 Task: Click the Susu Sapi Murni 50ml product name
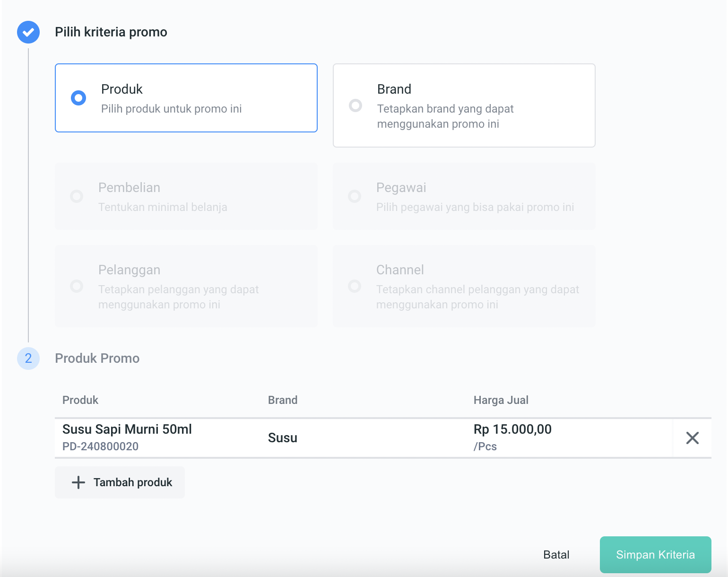(127, 429)
